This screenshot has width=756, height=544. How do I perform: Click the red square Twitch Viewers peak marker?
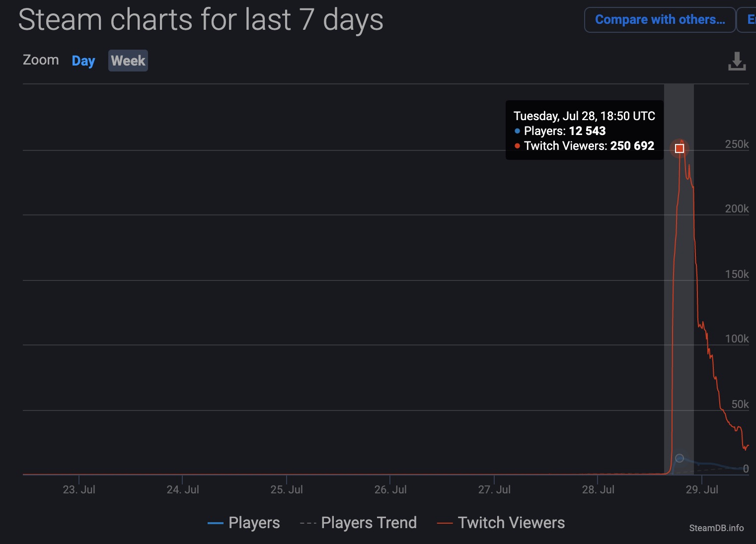pos(680,148)
